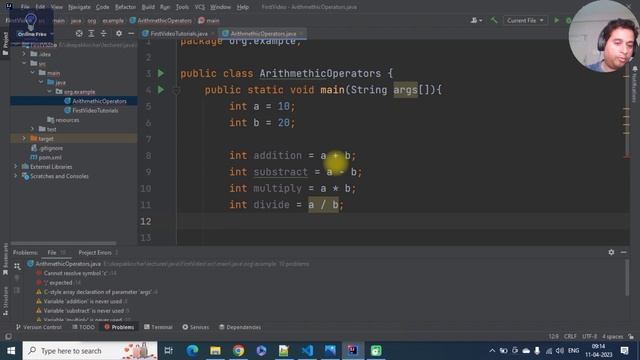The height and width of the screenshot is (360, 640).
Task: Open the Dependencies tool window
Action: (240, 327)
